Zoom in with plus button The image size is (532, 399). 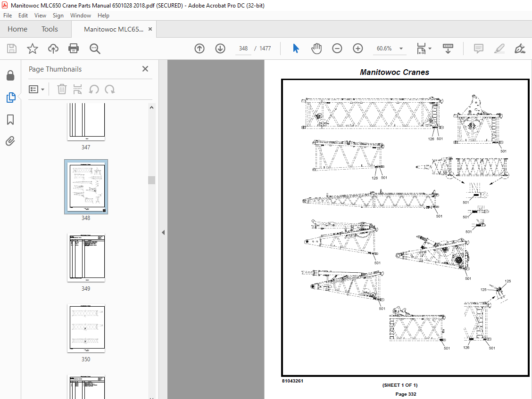358,49
